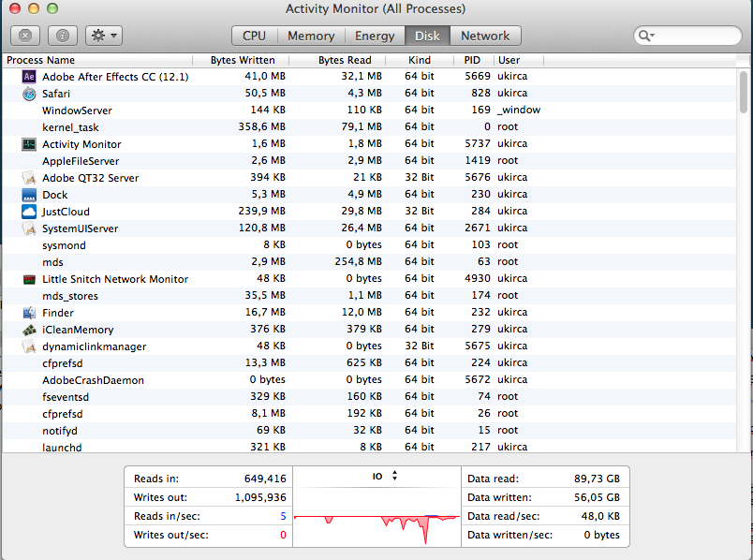Select the mds_stores process row

[369, 295]
